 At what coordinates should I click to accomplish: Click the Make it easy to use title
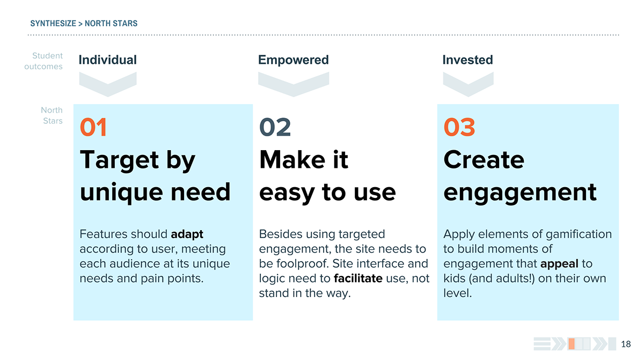[x=327, y=176]
